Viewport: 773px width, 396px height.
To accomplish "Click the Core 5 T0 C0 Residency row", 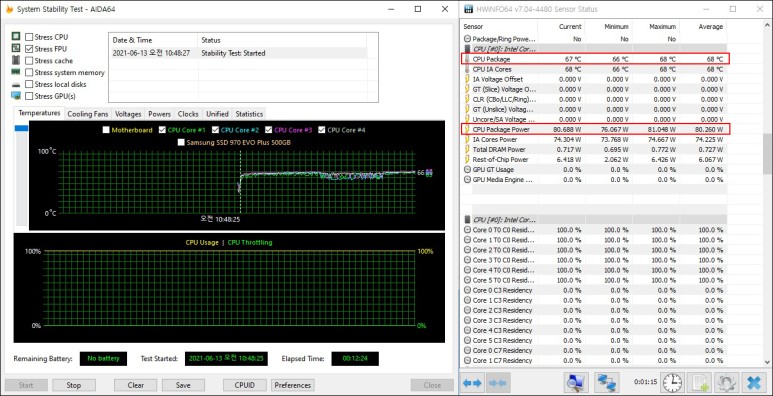I will click(x=594, y=280).
